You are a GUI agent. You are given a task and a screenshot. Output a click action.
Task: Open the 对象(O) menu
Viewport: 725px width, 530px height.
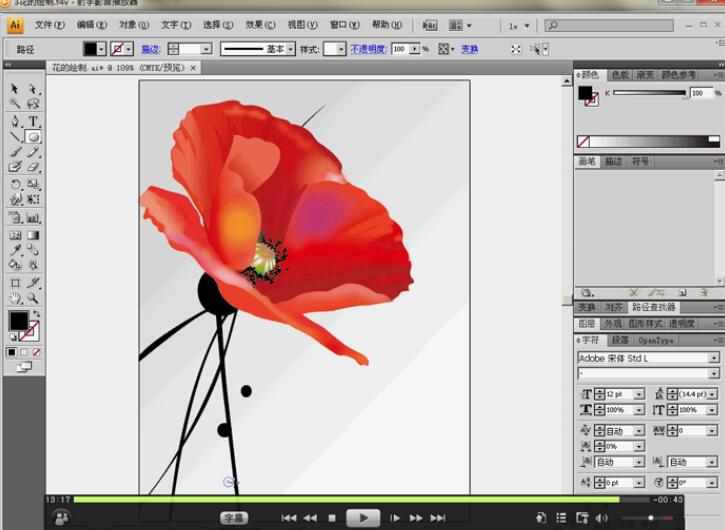[x=134, y=25]
